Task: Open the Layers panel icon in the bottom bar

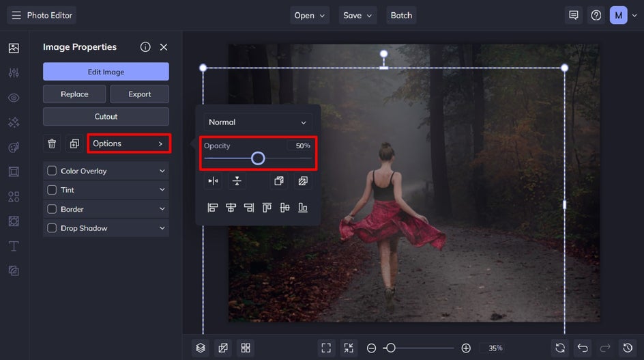Action: point(200,348)
